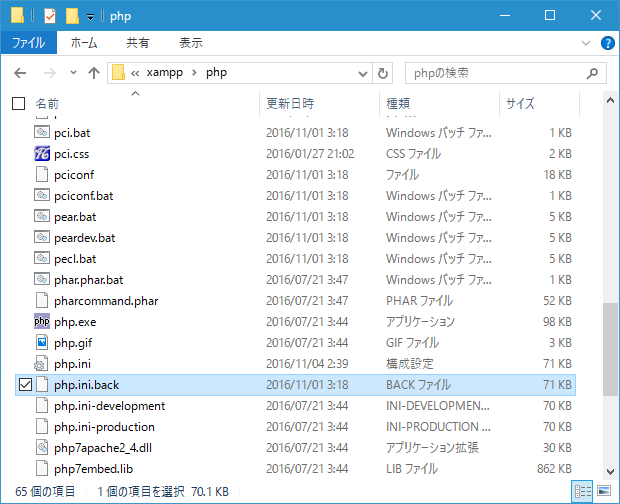Click the folder icon in address bar

(118, 73)
